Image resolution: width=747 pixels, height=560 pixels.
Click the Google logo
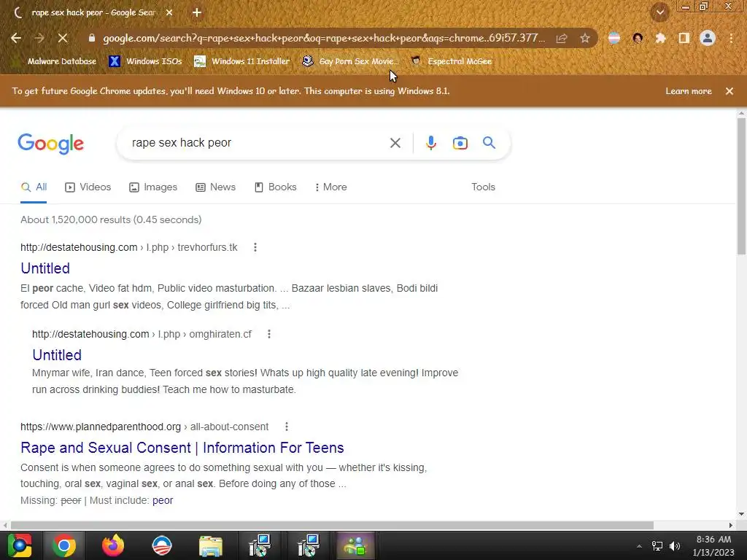click(51, 144)
